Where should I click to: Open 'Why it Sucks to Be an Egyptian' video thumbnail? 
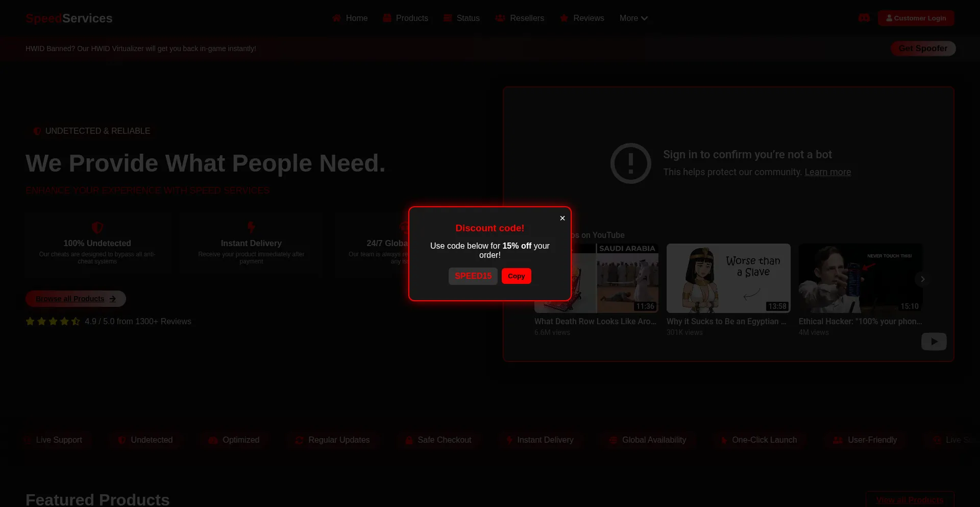[x=728, y=278]
